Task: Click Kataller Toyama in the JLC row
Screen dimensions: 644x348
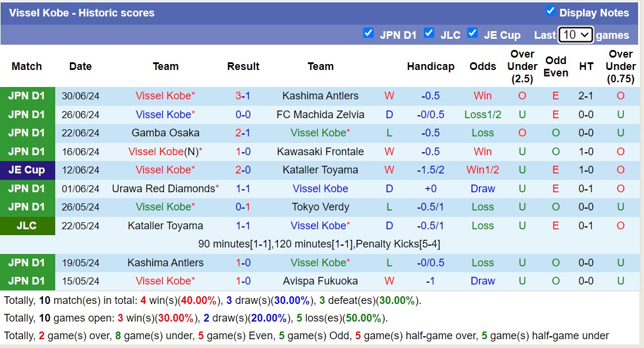Action: (165, 226)
